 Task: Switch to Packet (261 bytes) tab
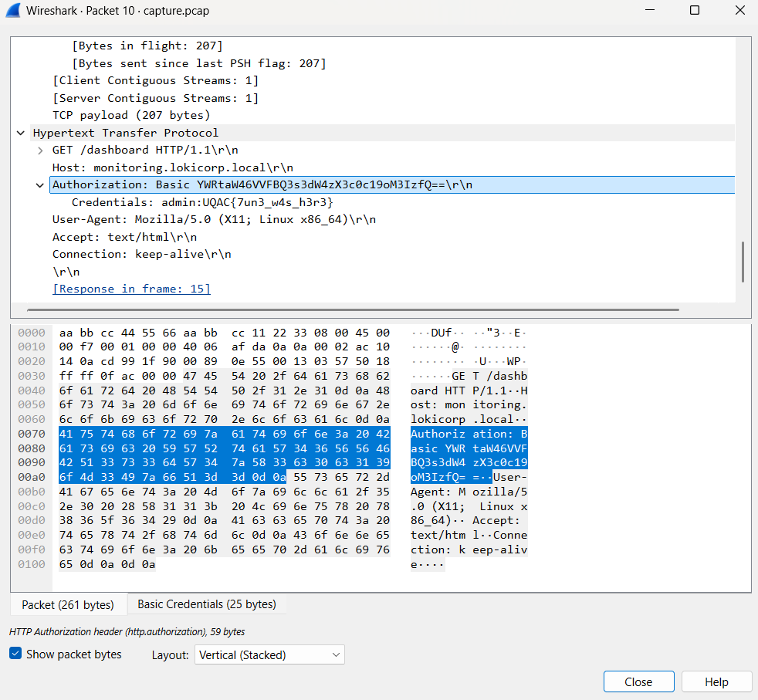point(68,605)
